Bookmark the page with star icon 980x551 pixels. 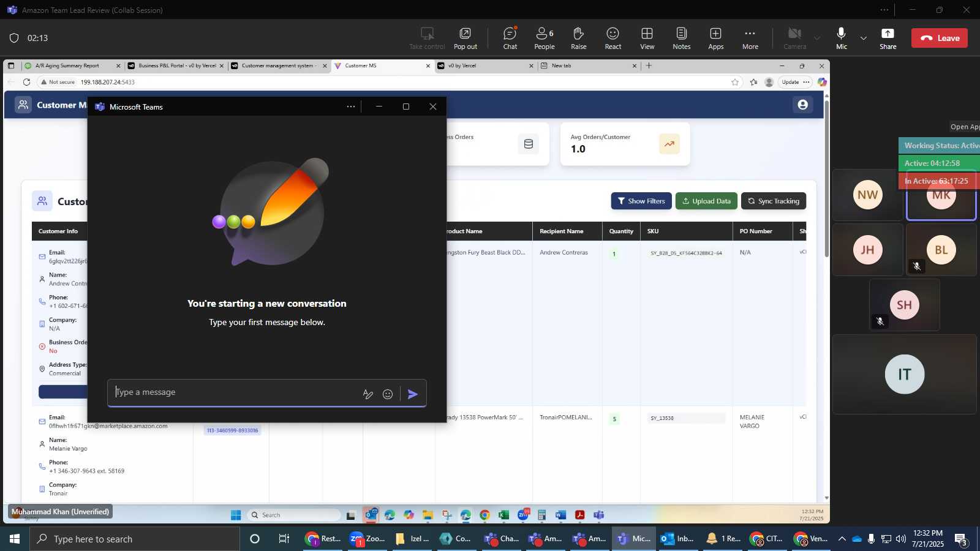(734, 82)
